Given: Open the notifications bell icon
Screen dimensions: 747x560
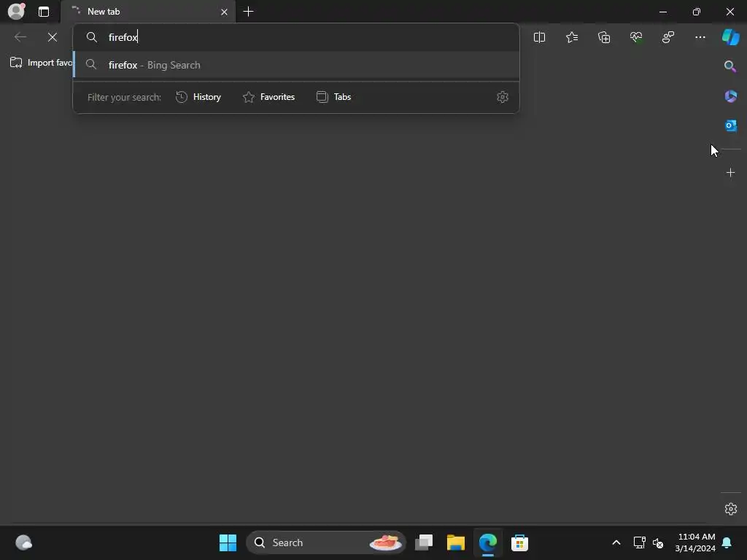Looking at the screenshot, I should pyautogui.click(x=727, y=542).
